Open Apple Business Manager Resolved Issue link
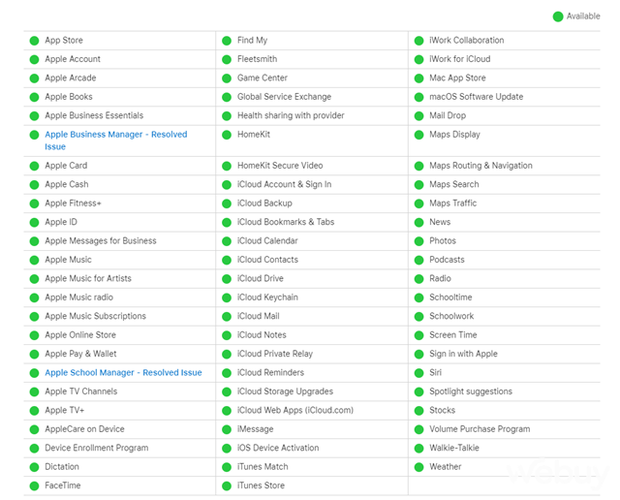Screen dimensions: 620x500 (x=116, y=140)
